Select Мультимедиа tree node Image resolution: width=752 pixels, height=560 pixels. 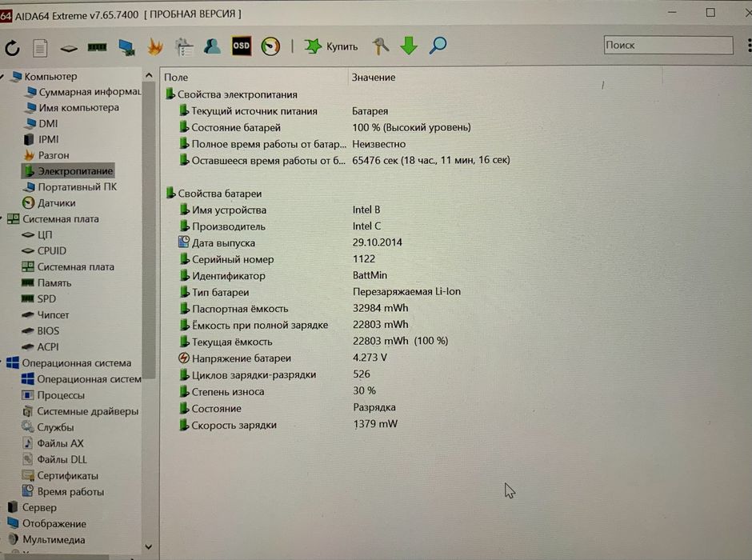[46, 539]
